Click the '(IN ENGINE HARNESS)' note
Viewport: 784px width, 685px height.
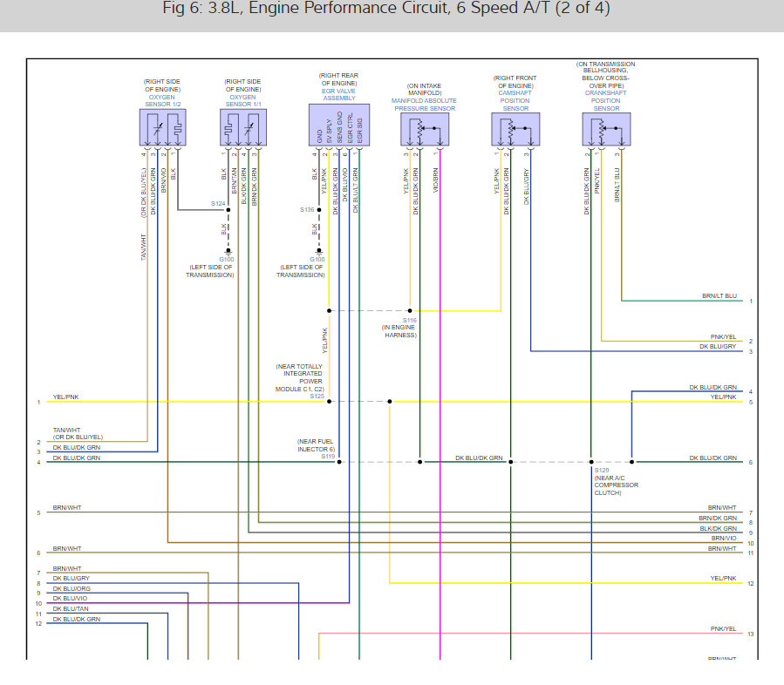(x=399, y=331)
